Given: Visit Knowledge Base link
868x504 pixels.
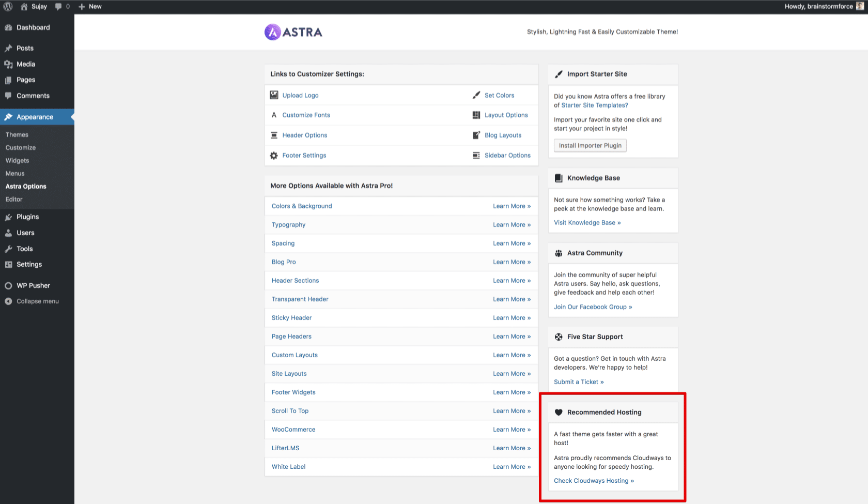Looking at the screenshot, I should [x=587, y=223].
